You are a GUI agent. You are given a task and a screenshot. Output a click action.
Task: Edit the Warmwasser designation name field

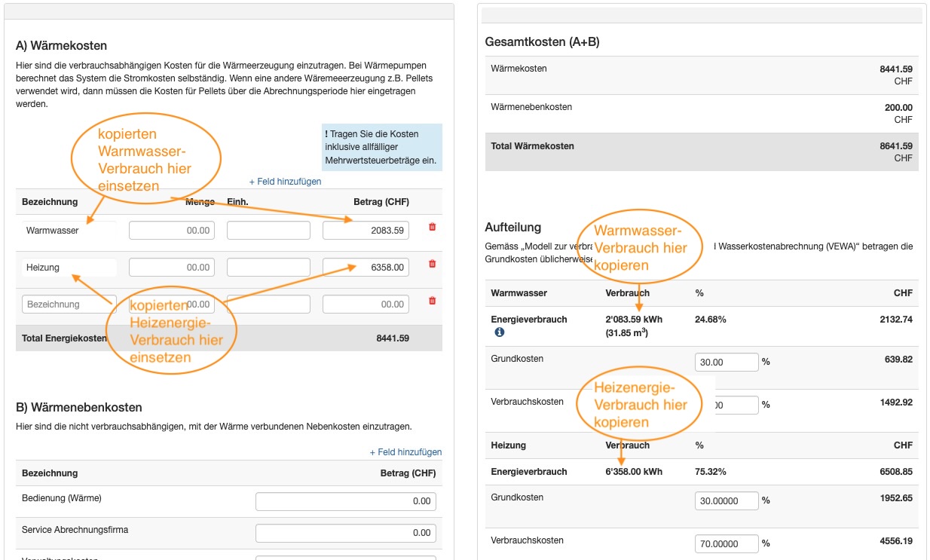[x=69, y=230]
